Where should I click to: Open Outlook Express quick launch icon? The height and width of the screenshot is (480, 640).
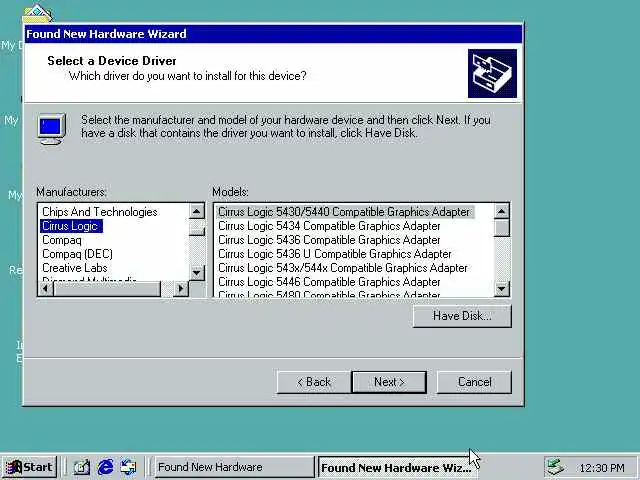128,467
